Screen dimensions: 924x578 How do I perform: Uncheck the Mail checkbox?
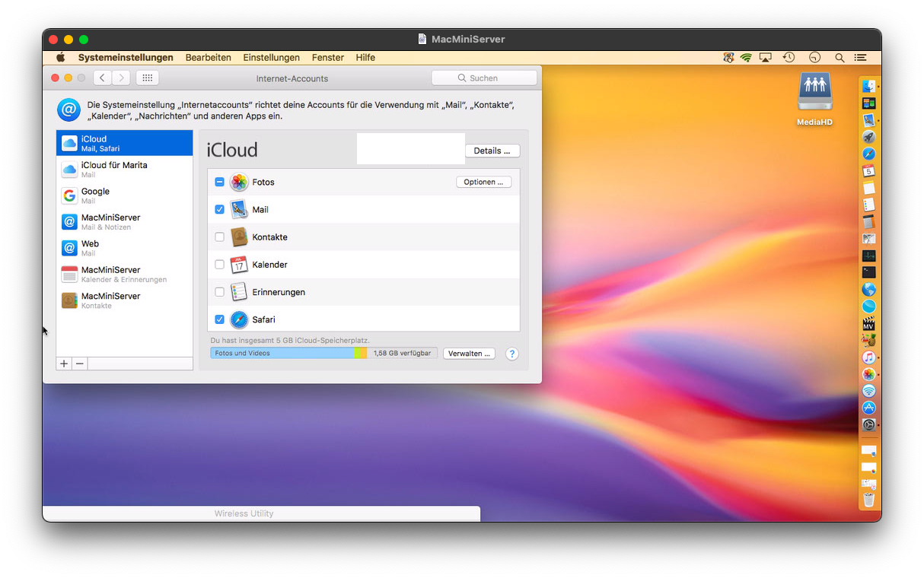click(x=219, y=210)
